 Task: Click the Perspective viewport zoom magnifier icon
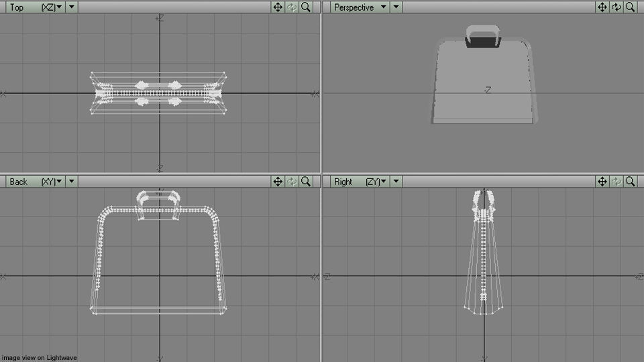pyautogui.click(x=630, y=7)
